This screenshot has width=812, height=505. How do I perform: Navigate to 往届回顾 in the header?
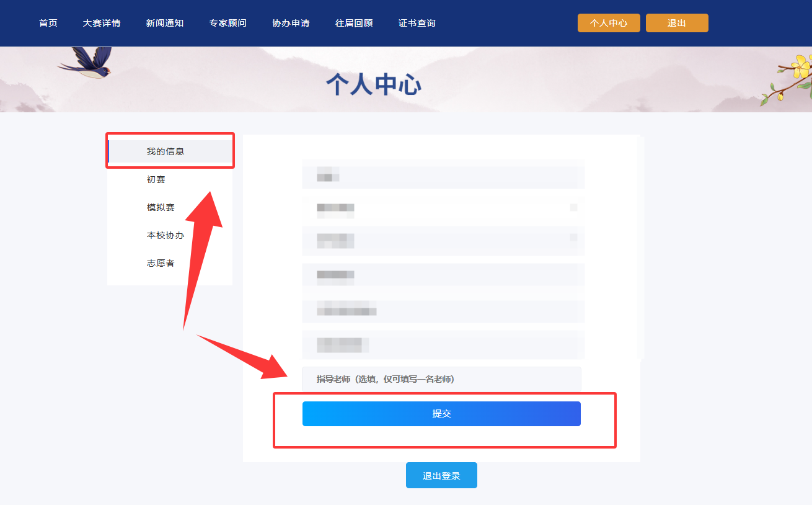(354, 23)
